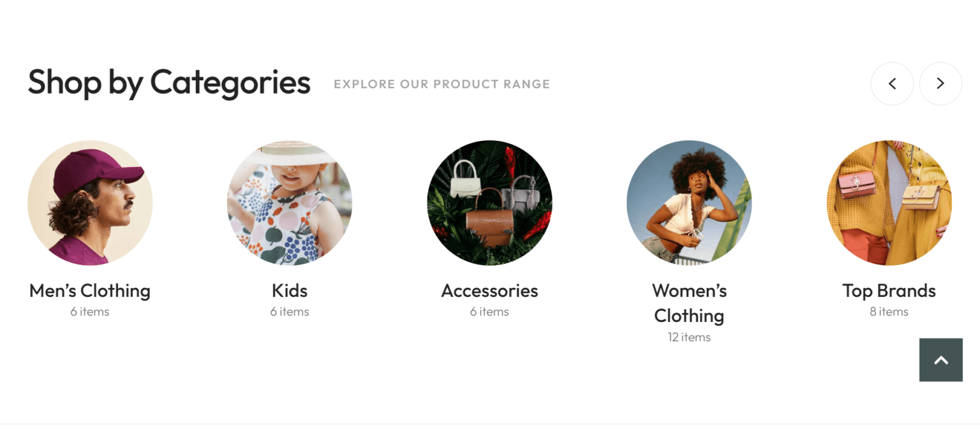Click the Kids title link
Viewport: 980px width, 443px height.
click(290, 291)
